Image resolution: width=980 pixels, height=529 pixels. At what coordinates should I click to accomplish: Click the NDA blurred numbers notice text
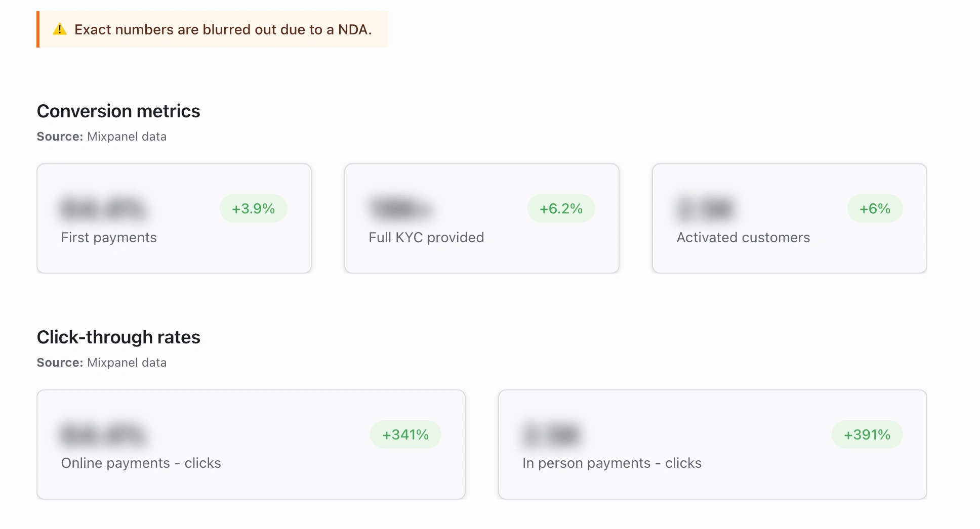point(223,30)
